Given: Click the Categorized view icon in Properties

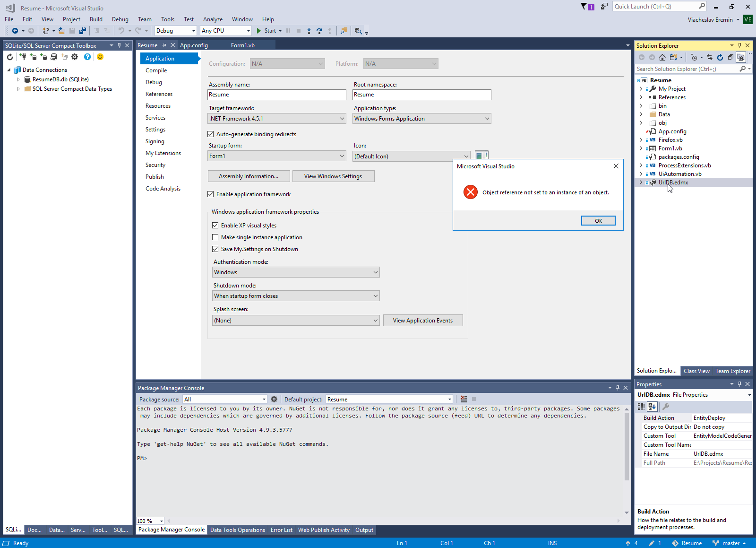Looking at the screenshot, I should [641, 407].
